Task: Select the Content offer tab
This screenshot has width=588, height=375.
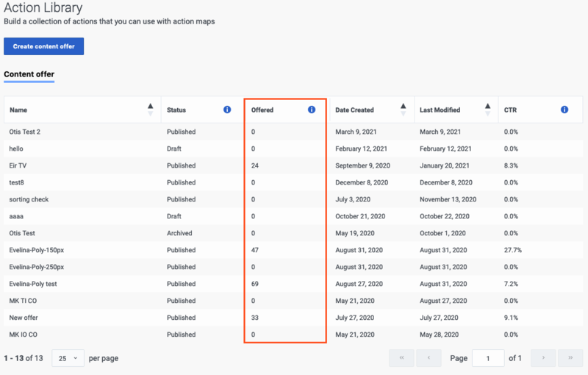Action: click(x=29, y=74)
